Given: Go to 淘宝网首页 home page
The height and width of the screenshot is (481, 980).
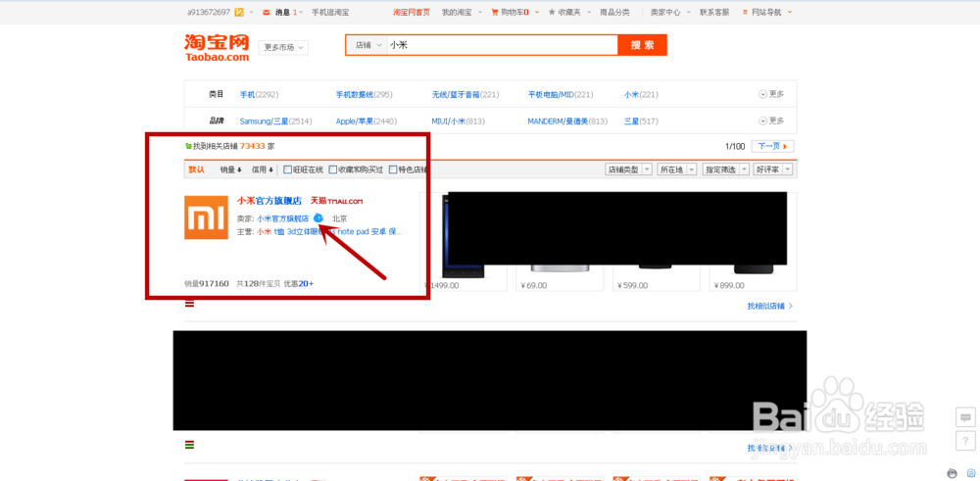Looking at the screenshot, I should [x=412, y=12].
